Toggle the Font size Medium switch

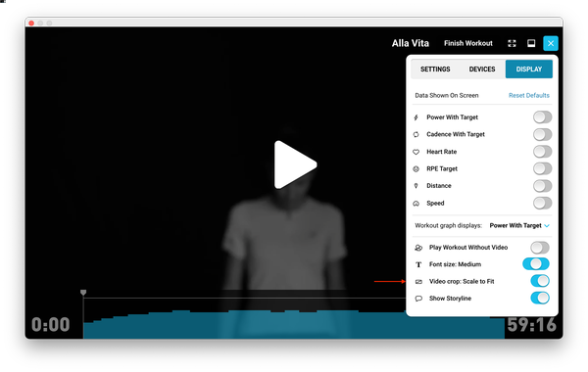[536, 264]
